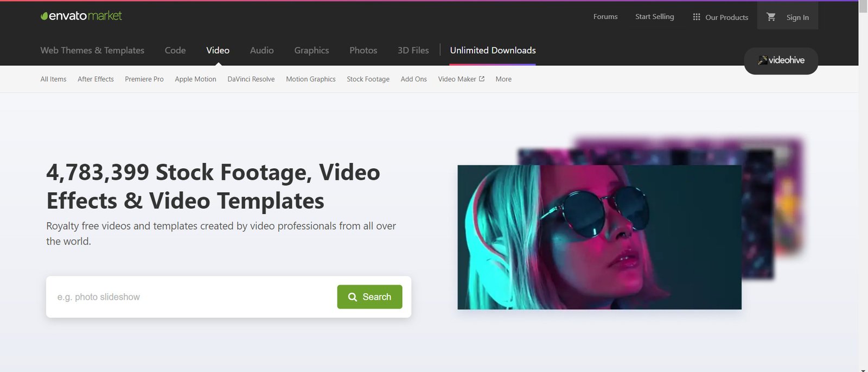The height and width of the screenshot is (372, 868).
Task: Open the Photos category
Action: tap(363, 51)
